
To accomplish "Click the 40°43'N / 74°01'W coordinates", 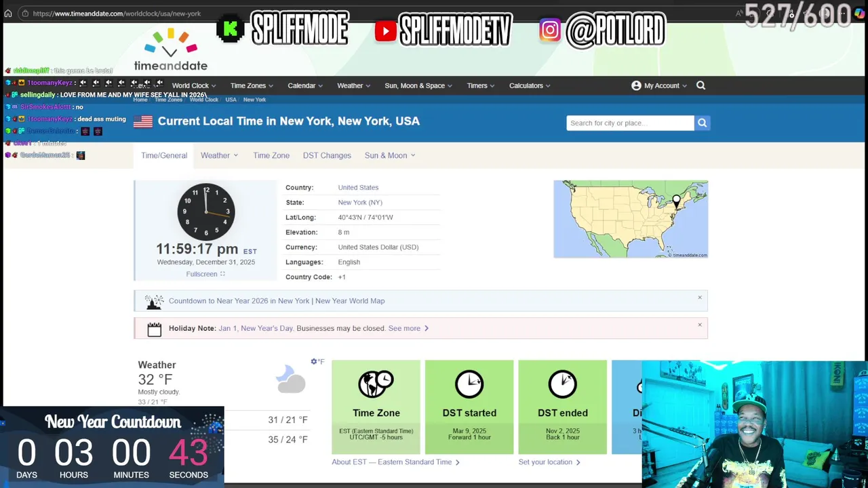I will (x=366, y=218).
